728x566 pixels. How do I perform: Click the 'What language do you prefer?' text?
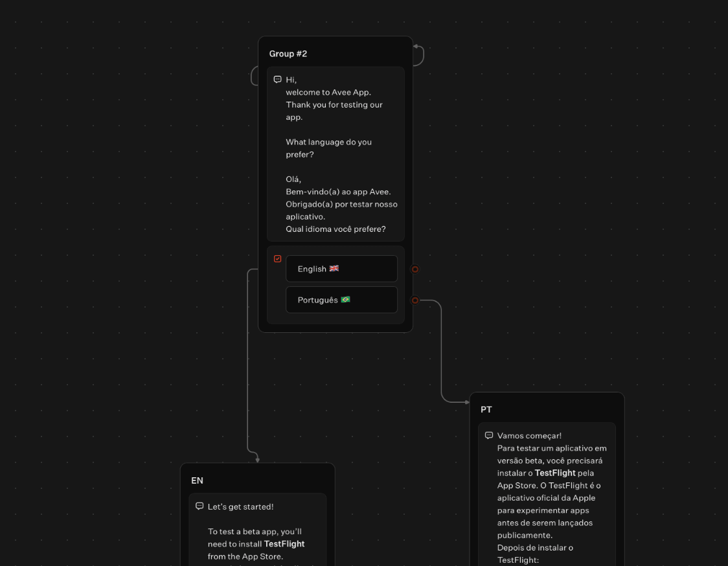[329, 148]
